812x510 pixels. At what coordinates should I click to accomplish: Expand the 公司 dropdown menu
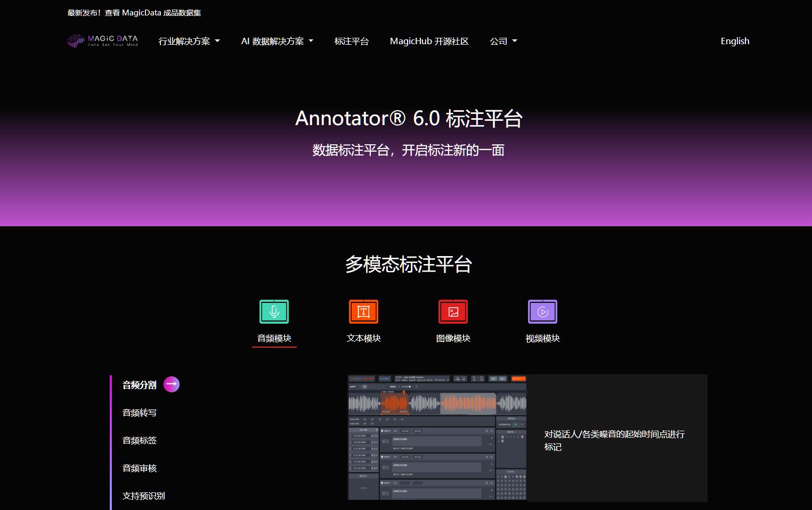504,41
